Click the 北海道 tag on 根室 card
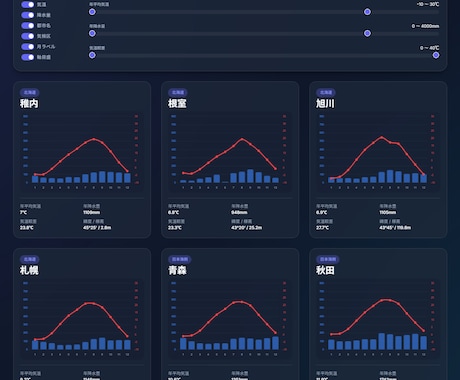 178,92
